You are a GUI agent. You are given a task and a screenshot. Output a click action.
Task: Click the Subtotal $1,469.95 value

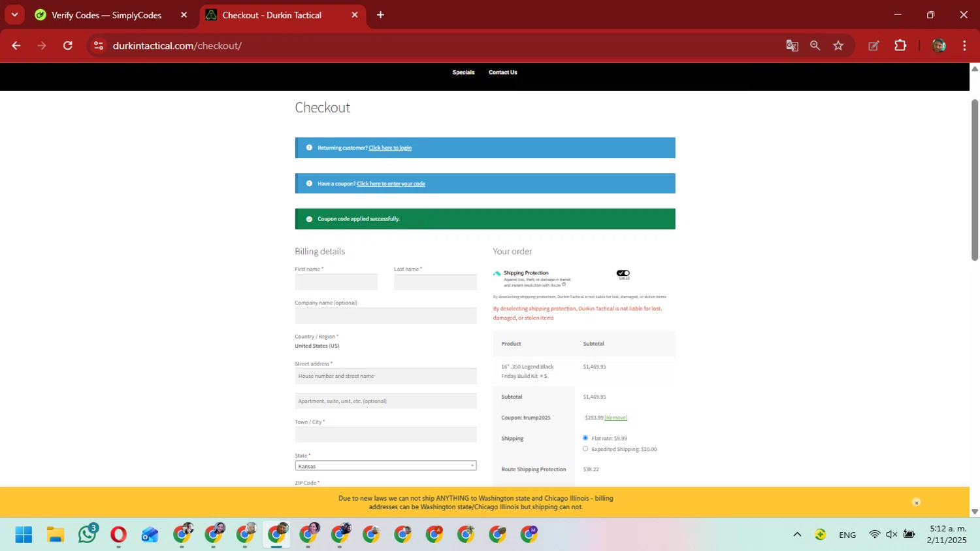point(595,397)
